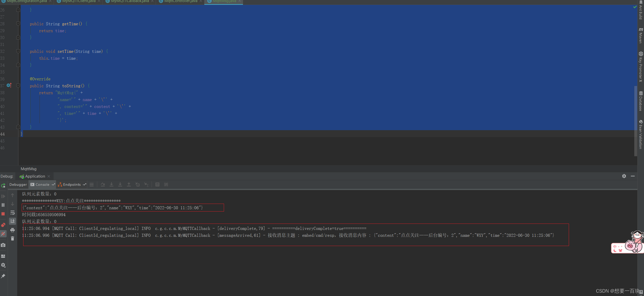
Task: Toggle fold marker at line 30
Action: tap(18, 38)
